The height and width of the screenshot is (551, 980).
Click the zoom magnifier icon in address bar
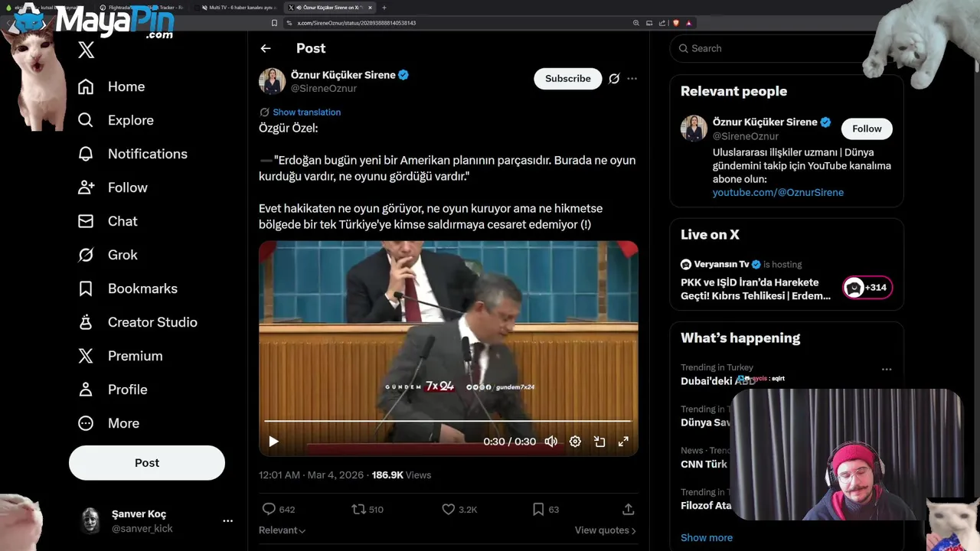(x=636, y=23)
